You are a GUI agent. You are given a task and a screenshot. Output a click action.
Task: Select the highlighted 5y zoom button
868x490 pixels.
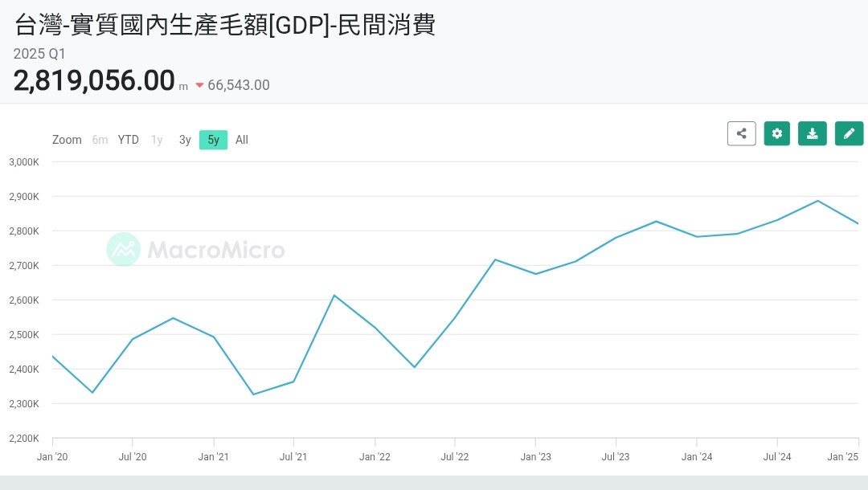tap(213, 140)
